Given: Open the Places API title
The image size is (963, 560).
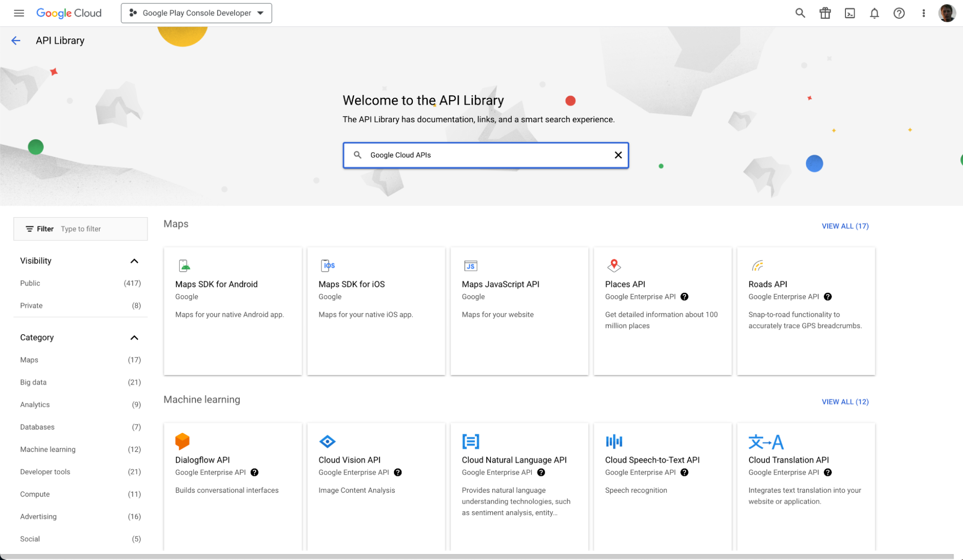Looking at the screenshot, I should (625, 284).
